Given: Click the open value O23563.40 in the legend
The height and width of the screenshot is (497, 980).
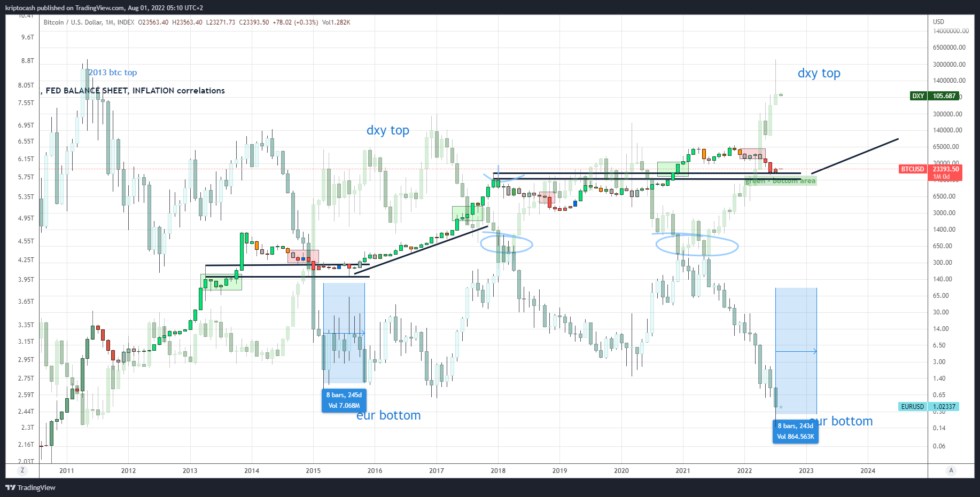Looking at the screenshot, I should pyautogui.click(x=153, y=22).
